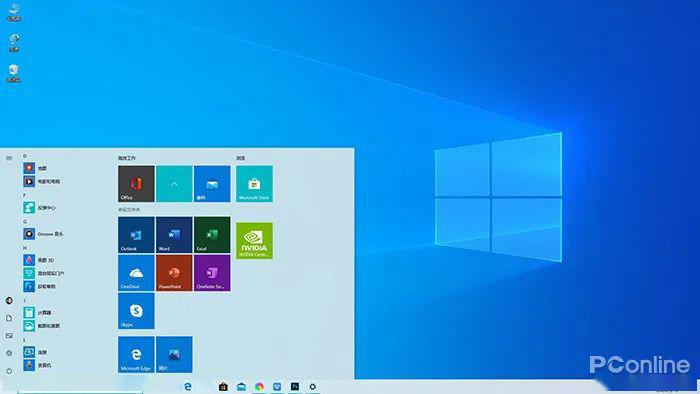Open Mail from the taskbar
The height and width of the screenshot is (394, 700).
pos(242,386)
